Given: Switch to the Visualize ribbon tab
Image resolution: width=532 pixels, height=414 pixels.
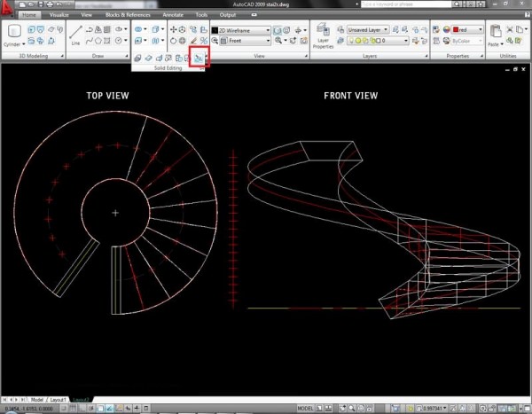Looking at the screenshot, I should (59, 15).
